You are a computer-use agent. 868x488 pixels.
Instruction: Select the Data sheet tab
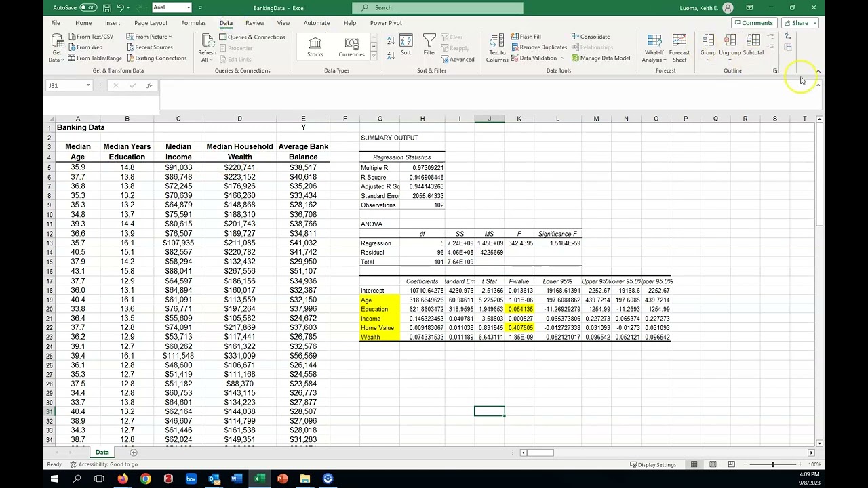102,452
